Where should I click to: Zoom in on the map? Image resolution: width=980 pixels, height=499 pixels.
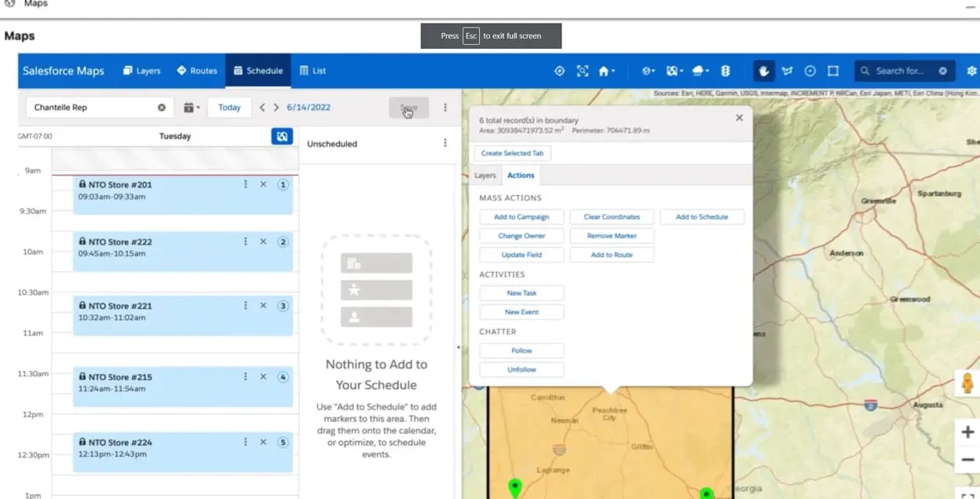967,432
